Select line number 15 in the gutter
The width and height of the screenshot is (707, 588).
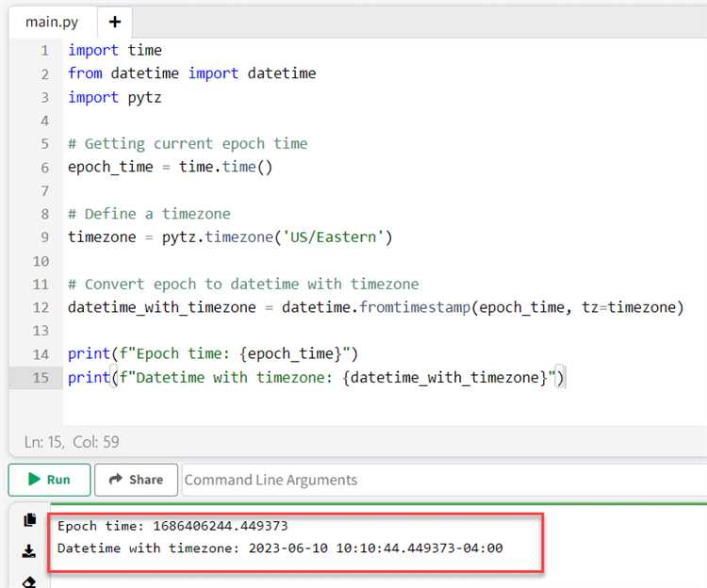[x=41, y=378]
